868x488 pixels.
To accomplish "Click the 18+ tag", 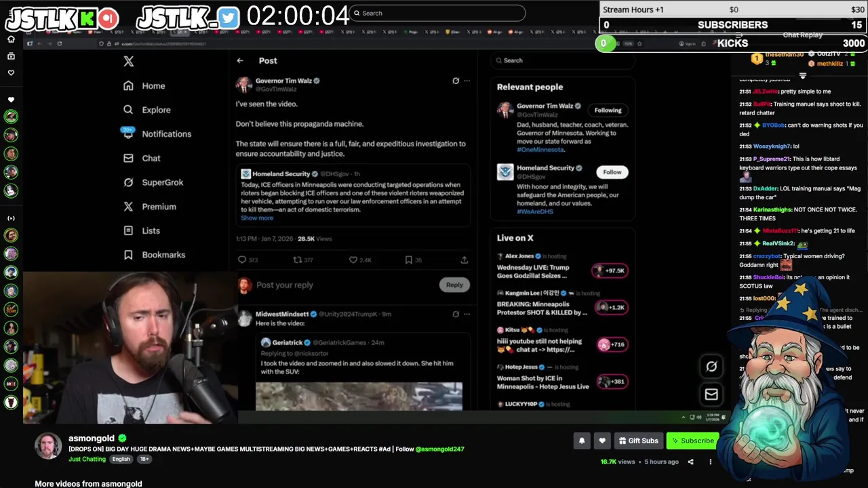I will tap(144, 459).
